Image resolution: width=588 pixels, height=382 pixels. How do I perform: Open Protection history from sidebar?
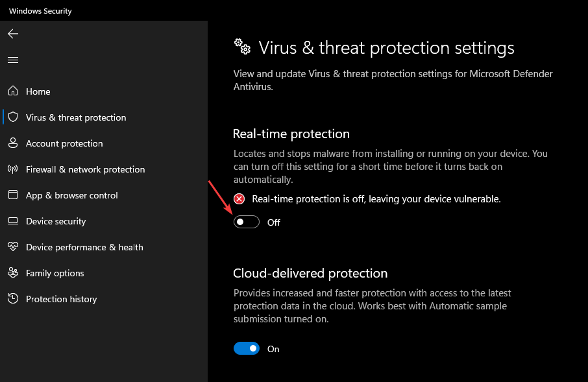pyautogui.click(x=61, y=299)
